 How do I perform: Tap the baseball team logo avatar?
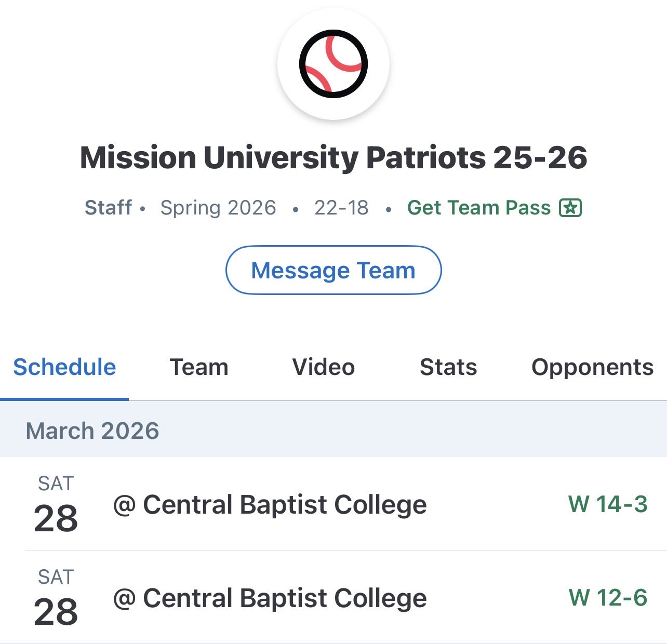[x=333, y=64]
